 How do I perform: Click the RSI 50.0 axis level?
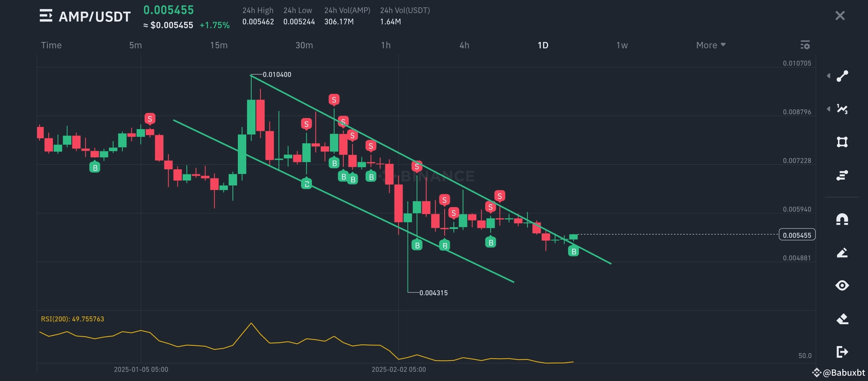click(x=805, y=356)
